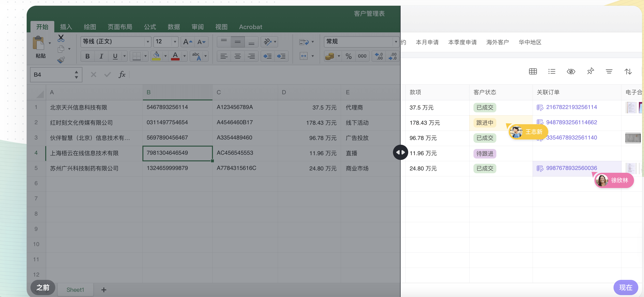Increase the indent

[281, 56]
